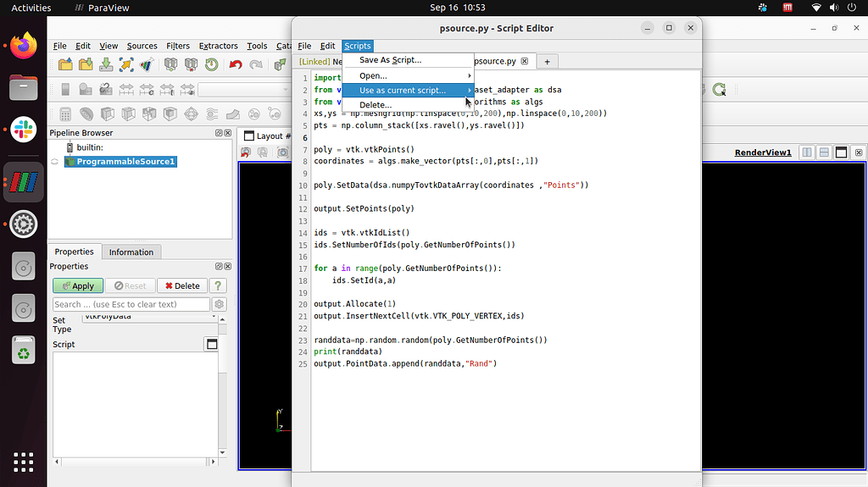Choose Save As Script... from menu
The height and width of the screenshot is (487, 868).
point(390,60)
